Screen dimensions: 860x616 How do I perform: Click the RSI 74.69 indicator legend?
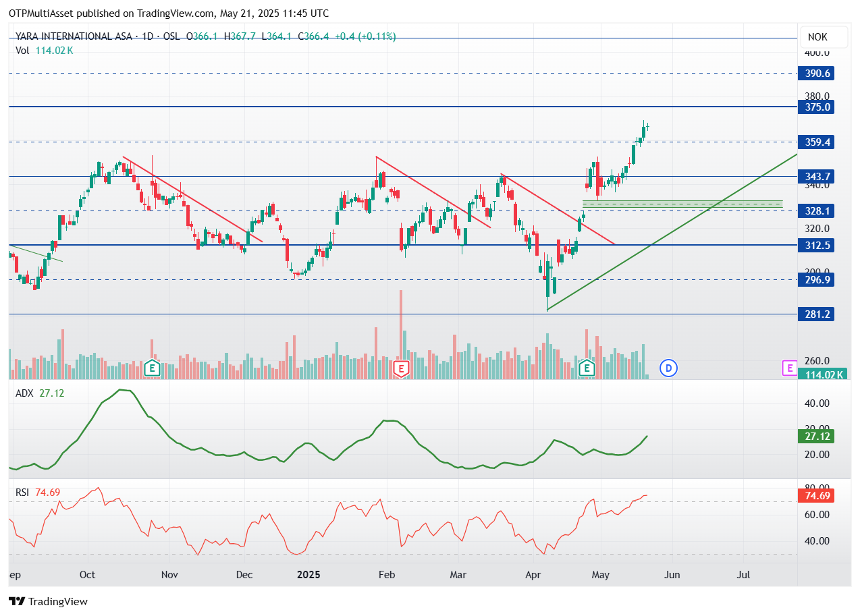(x=38, y=493)
